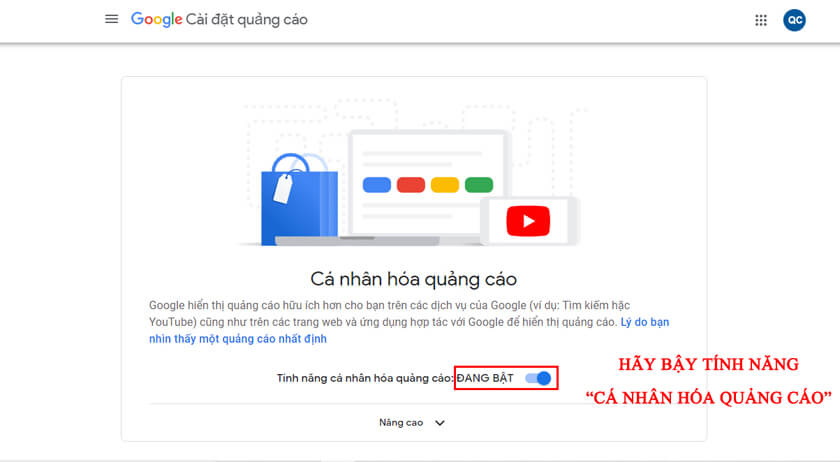Expand the Nâng cao section
Image resolution: width=840 pixels, height=462 pixels.
click(412, 423)
